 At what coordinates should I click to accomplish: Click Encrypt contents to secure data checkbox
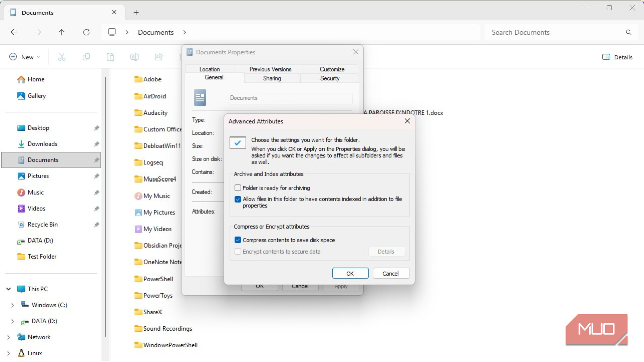[238, 252]
